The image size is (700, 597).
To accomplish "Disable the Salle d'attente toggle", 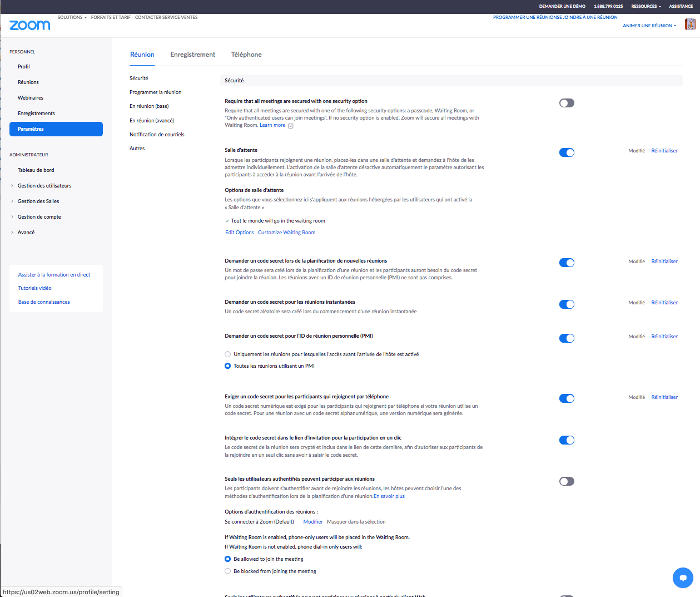I will point(566,152).
